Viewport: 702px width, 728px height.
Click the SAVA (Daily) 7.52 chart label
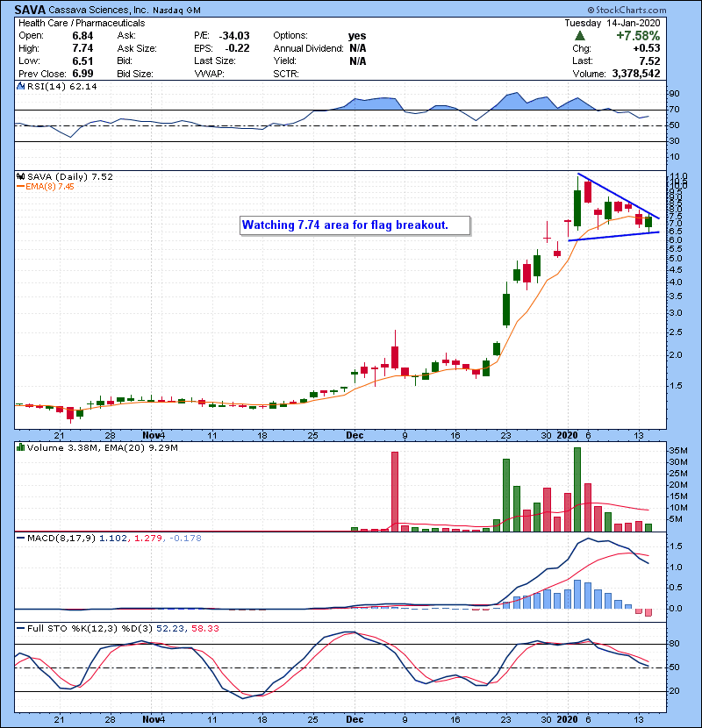pos(70,176)
